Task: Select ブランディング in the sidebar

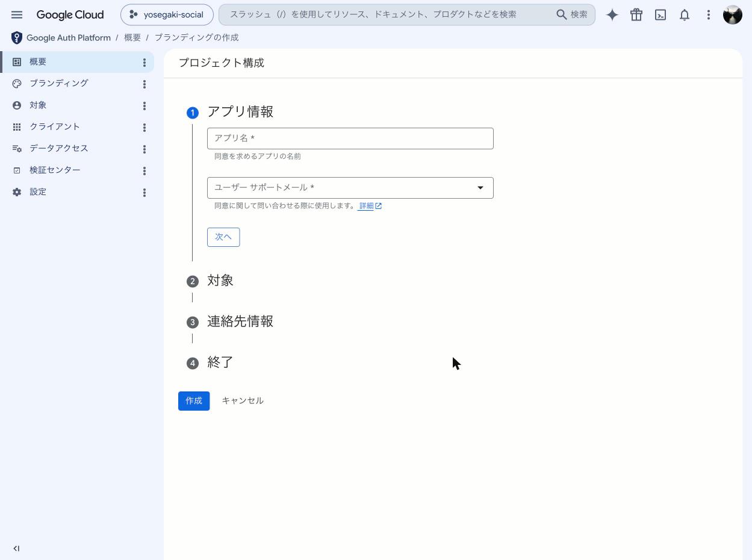Action: click(x=77, y=84)
